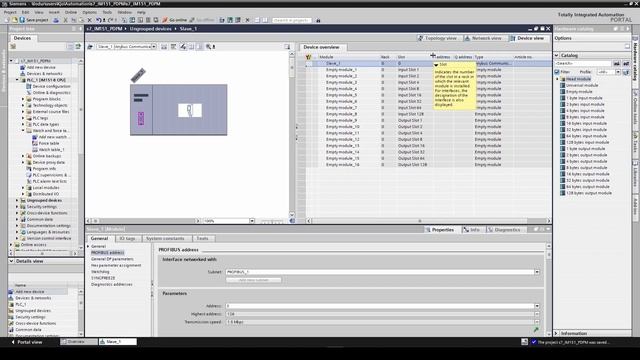The image size is (640, 360).
Task: Click the magenta interface port on device graphic
Action: coord(141,118)
